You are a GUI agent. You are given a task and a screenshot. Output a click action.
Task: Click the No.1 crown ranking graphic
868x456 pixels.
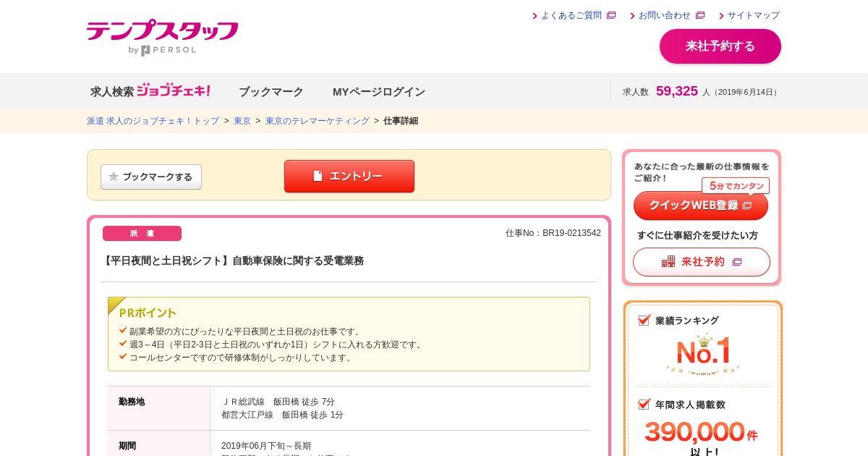(703, 353)
